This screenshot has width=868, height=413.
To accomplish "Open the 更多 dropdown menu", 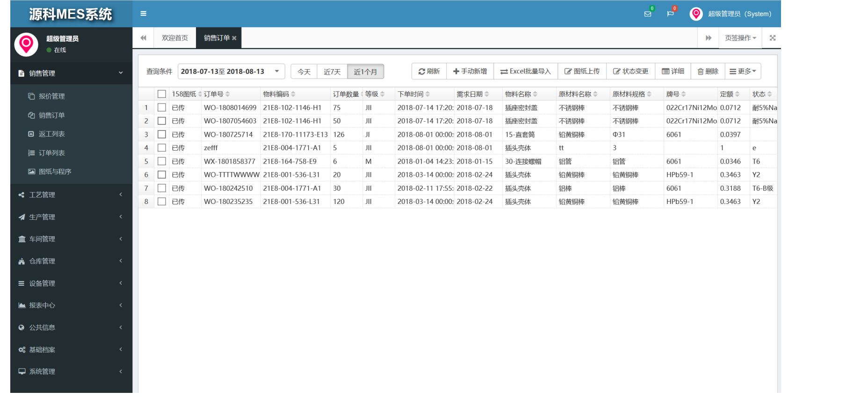I will click(x=743, y=72).
